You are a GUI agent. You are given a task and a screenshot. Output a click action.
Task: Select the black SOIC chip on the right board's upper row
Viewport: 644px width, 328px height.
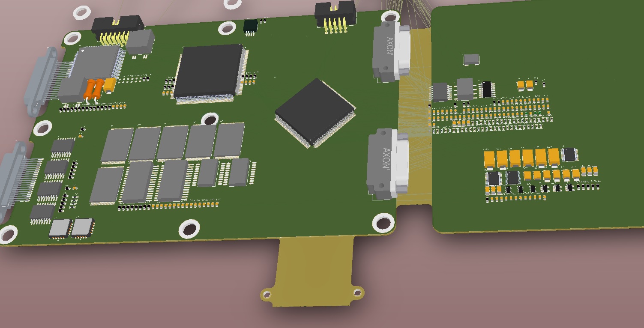click(487, 89)
